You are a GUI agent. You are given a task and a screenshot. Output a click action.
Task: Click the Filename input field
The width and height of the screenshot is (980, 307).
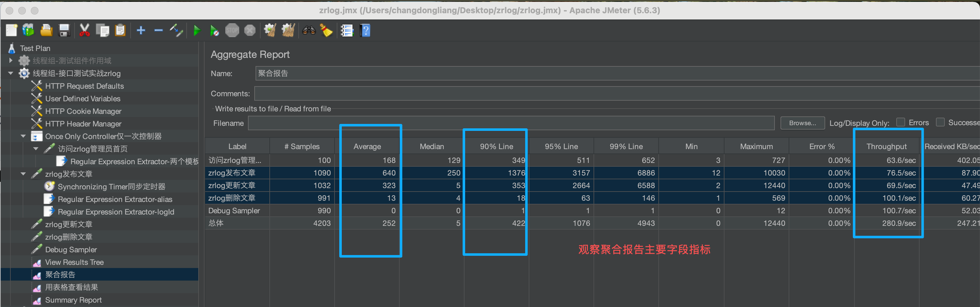click(x=511, y=123)
